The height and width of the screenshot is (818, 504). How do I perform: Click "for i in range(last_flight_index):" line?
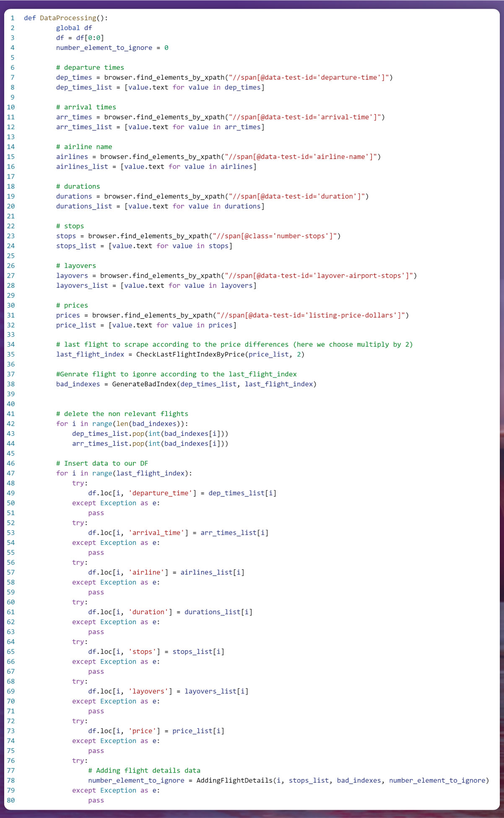[x=124, y=474]
